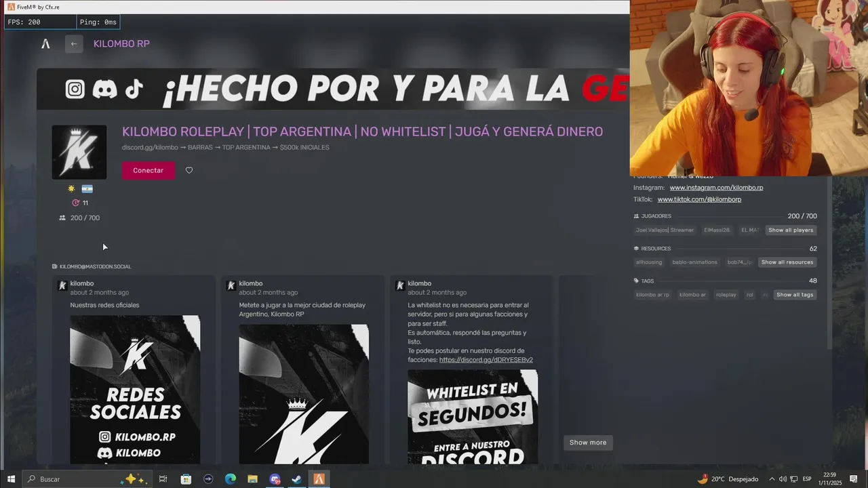
Task: Click the boost power icon showing 11
Action: pyautogui.click(x=76, y=203)
